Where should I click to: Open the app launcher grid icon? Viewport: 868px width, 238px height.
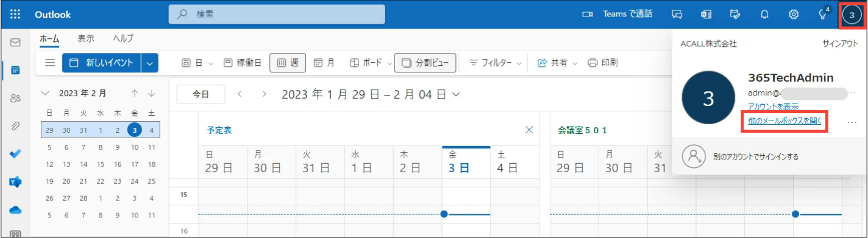click(x=15, y=14)
